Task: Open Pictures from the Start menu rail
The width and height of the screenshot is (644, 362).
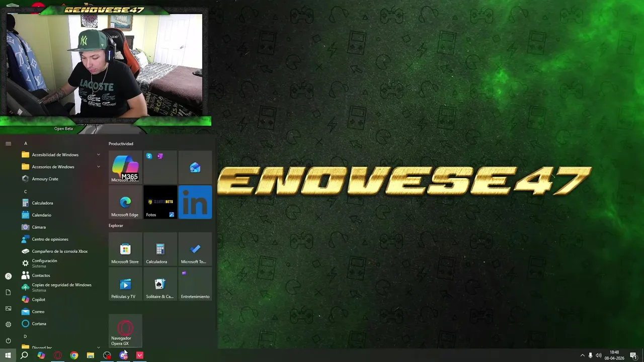Action: click(8, 308)
